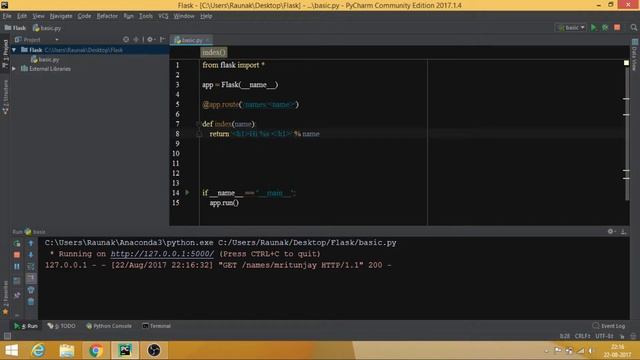Open the Windows Start button
Viewport: 640px width, 360px height.
click(11, 351)
